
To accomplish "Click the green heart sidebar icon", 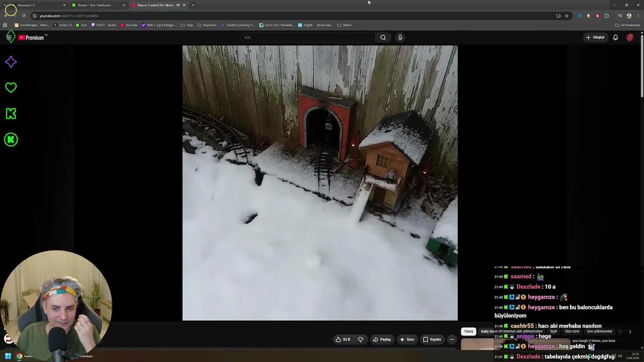I will pos(11,87).
